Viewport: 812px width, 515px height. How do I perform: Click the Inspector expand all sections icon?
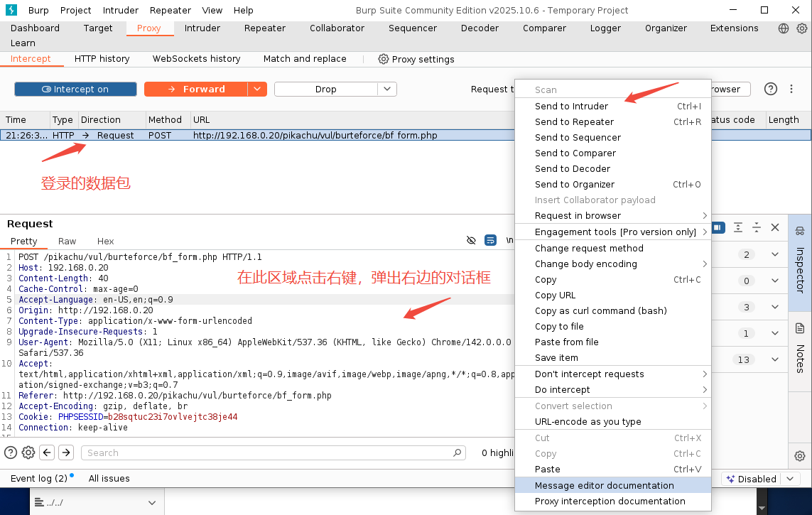[x=738, y=227]
